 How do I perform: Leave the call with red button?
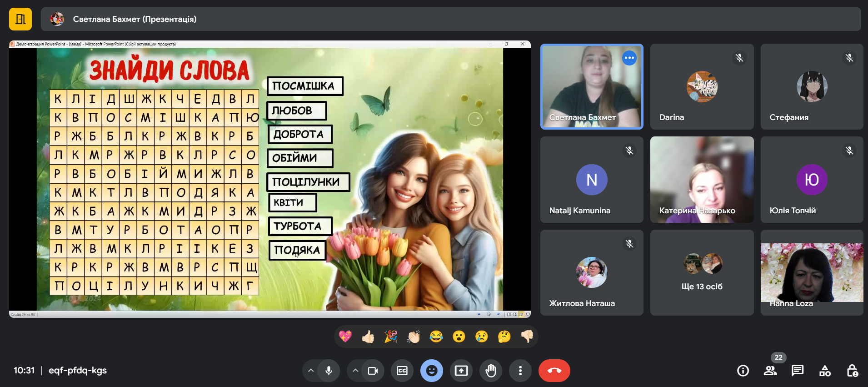[x=554, y=371]
